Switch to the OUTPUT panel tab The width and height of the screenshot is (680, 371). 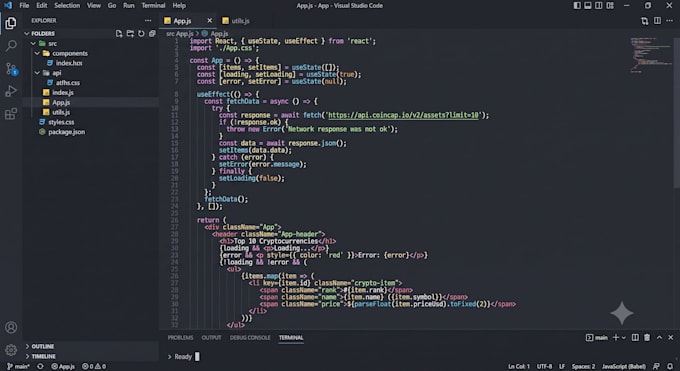click(x=211, y=338)
